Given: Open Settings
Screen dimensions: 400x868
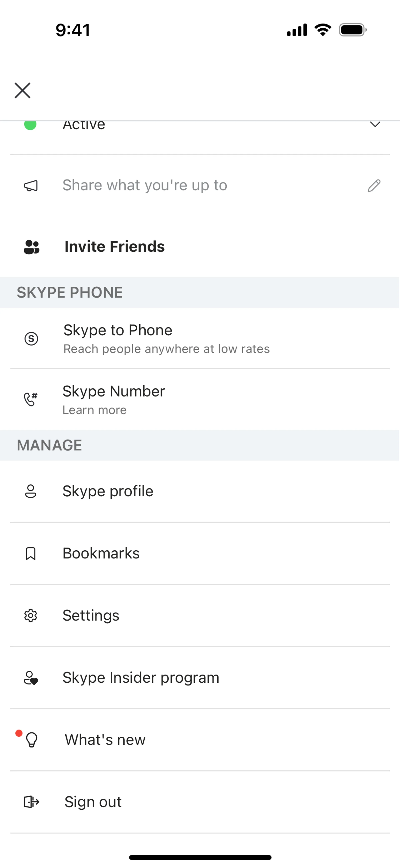Looking at the screenshot, I should coord(91,615).
